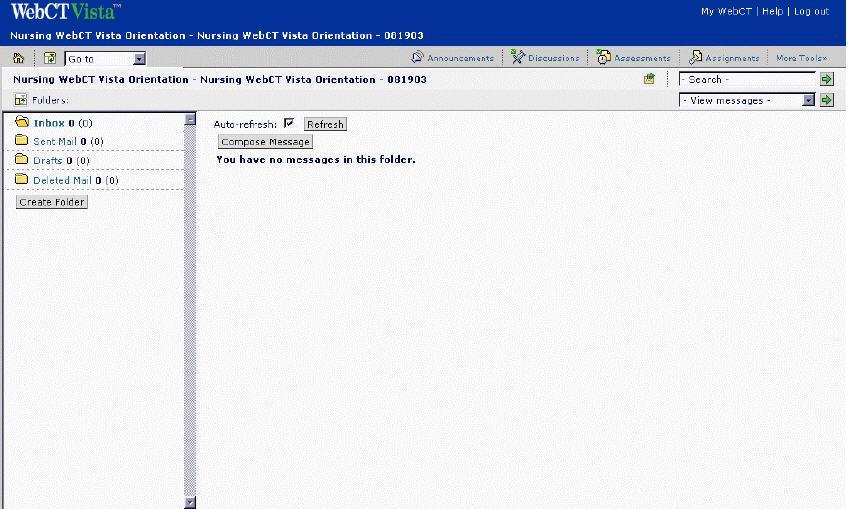The height and width of the screenshot is (509, 848).
Task: Click the Inbox folder icon
Action: click(x=22, y=121)
